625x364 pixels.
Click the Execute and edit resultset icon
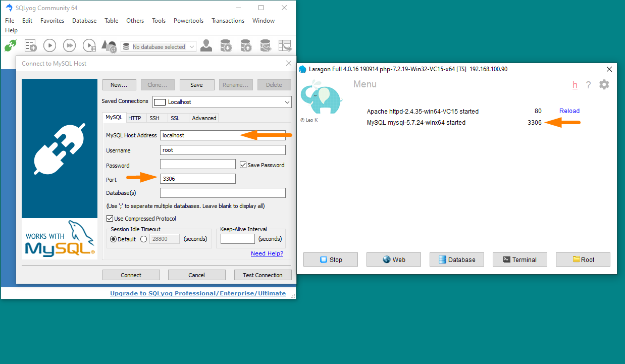(x=89, y=46)
